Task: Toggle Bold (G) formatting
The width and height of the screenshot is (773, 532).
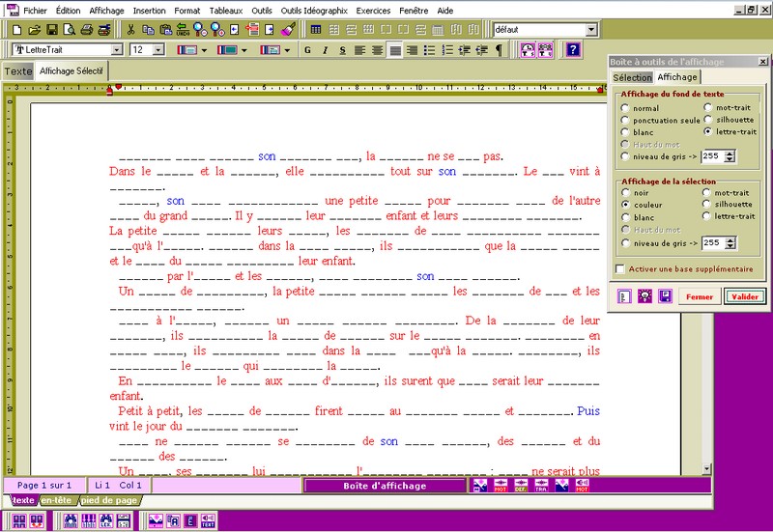Action: coord(308,49)
